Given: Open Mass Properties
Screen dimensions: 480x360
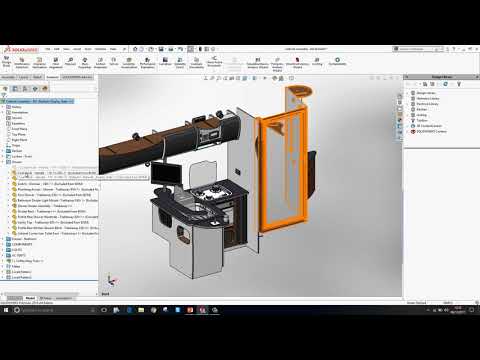Looking at the screenshot, I should pos(85,62).
